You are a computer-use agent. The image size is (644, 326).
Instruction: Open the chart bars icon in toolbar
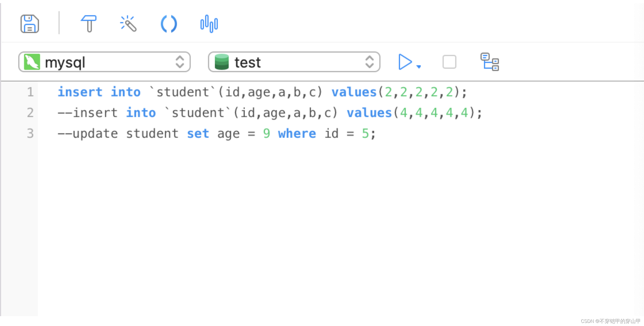(209, 24)
